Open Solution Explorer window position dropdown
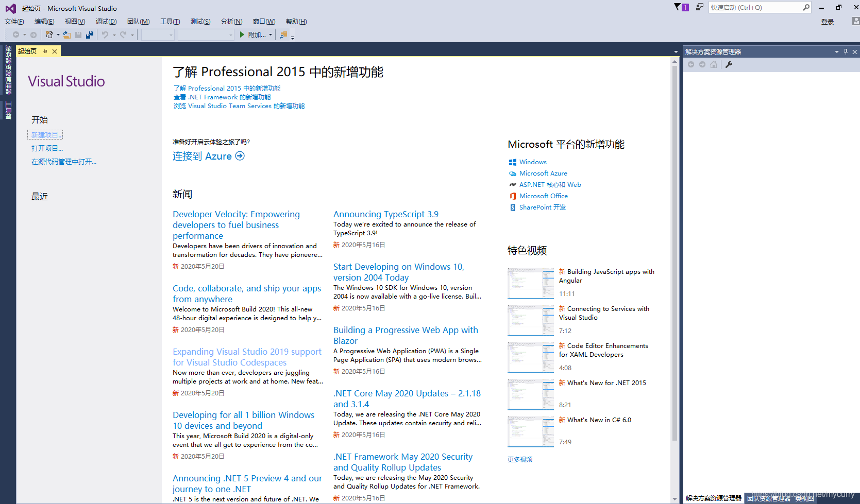Image resolution: width=860 pixels, height=504 pixels. tap(836, 51)
